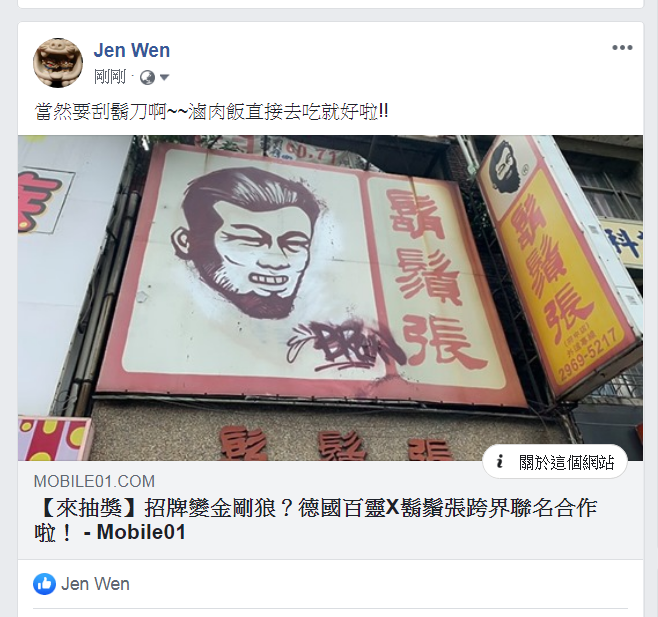Image resolution: width=658 pixels, height=617 pixels.
Task: Click Jen Wen's profile avatar
Action: pos(58,63)
